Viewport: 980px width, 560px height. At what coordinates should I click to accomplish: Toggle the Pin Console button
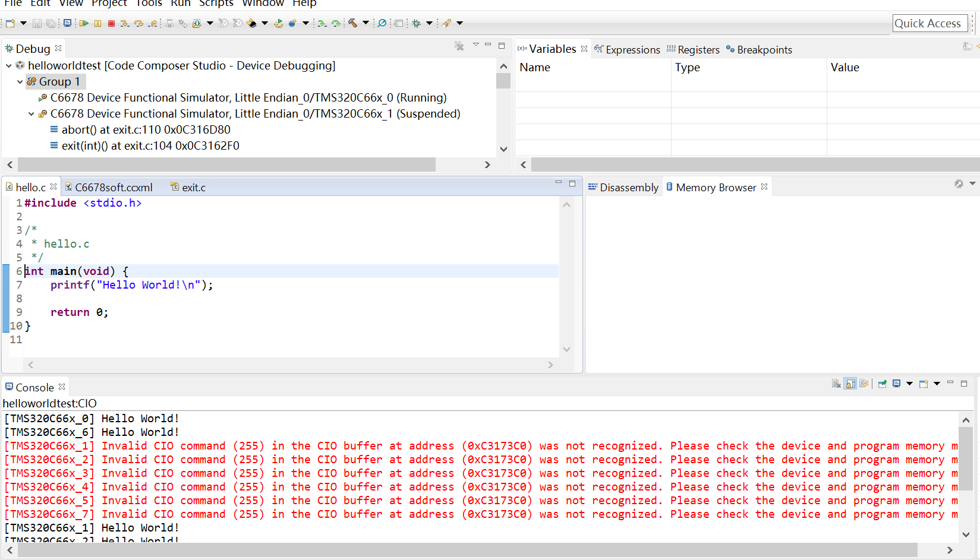882,384
